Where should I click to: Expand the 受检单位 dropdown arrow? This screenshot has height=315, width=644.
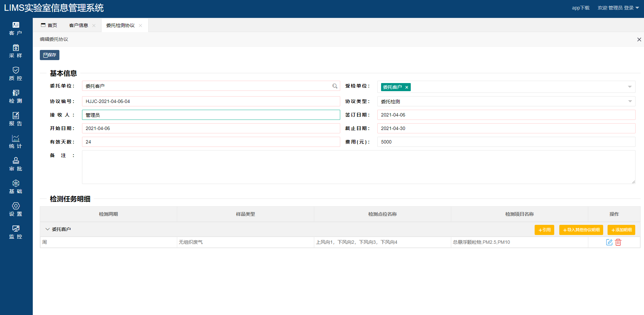(x=629, y=87)
